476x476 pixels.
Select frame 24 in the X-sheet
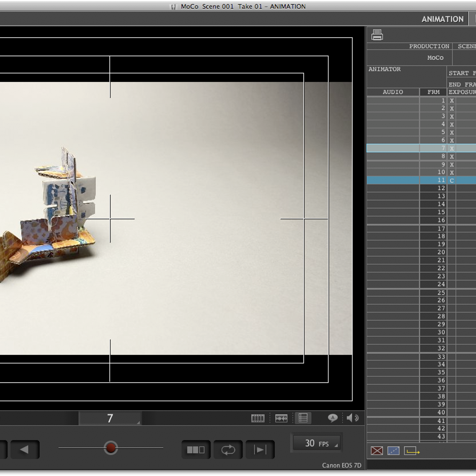tap(433, 284)
